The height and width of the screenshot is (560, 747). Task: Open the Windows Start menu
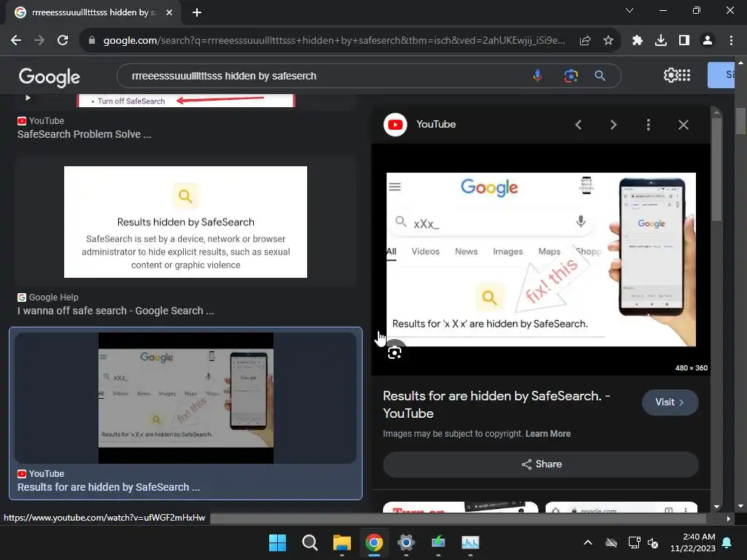[277, 542]
